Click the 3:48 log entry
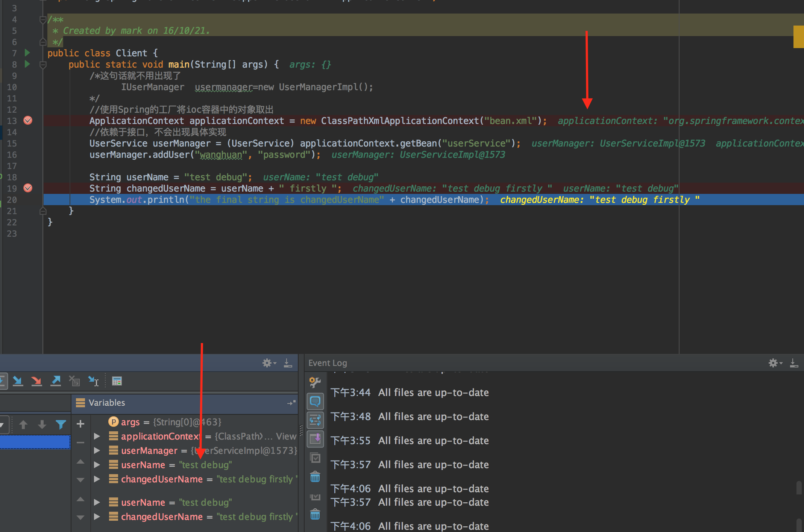 pos(410,416)
